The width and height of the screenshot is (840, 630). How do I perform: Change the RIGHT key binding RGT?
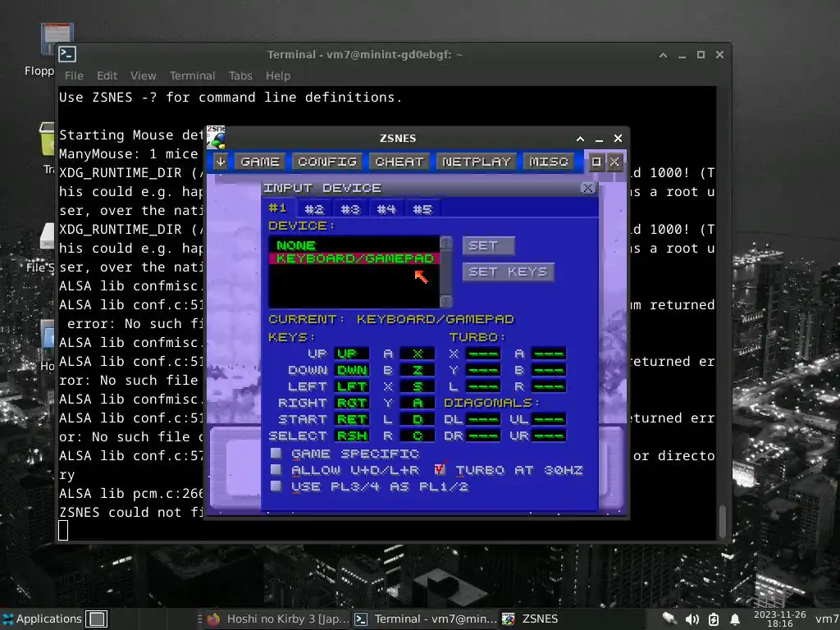(351, 403)
